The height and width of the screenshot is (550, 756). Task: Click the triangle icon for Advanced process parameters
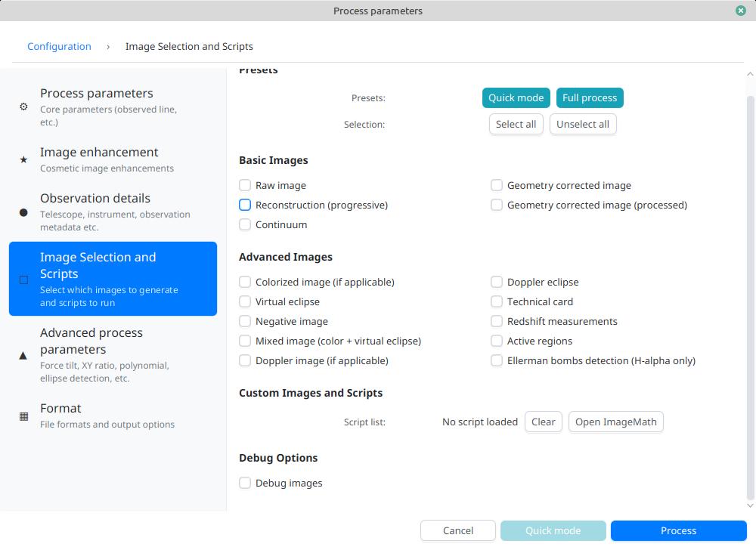coord(23,355)
